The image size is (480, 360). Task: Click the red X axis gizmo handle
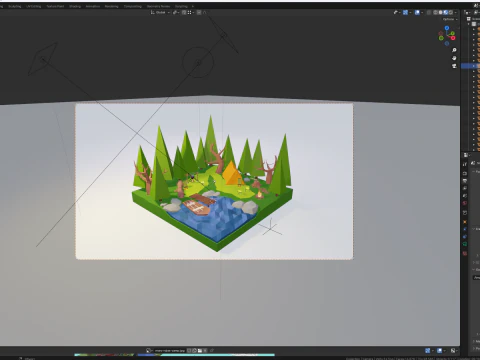453,38
